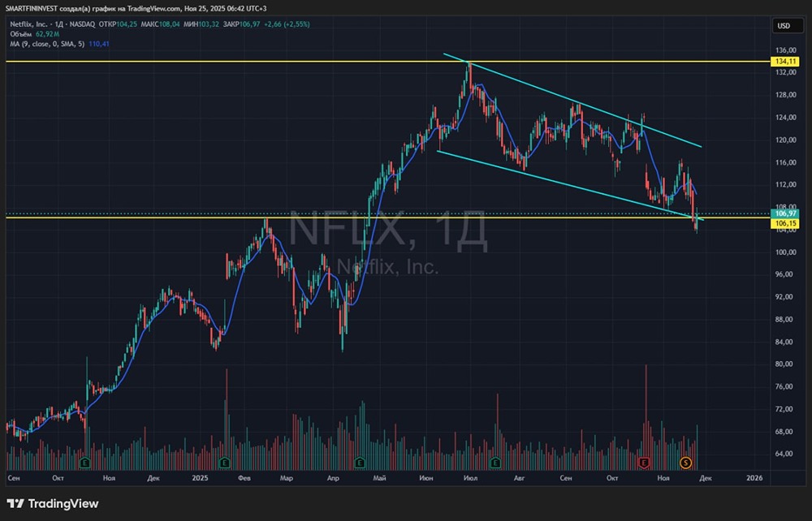Click the Май time axis label

[x=379, y=478]
